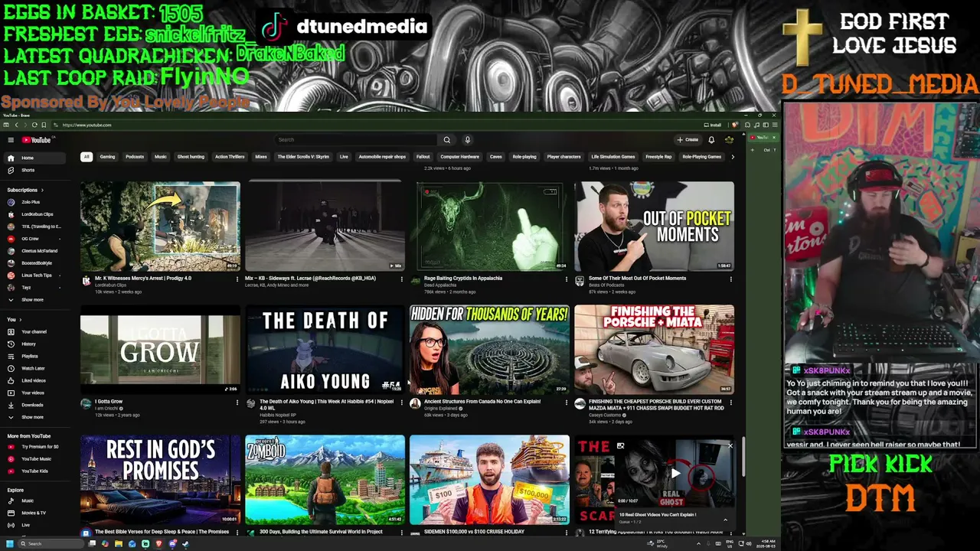Open the Brave Shields icon
Viewport: 980px width, 551px height.
(x=734, y=125)
